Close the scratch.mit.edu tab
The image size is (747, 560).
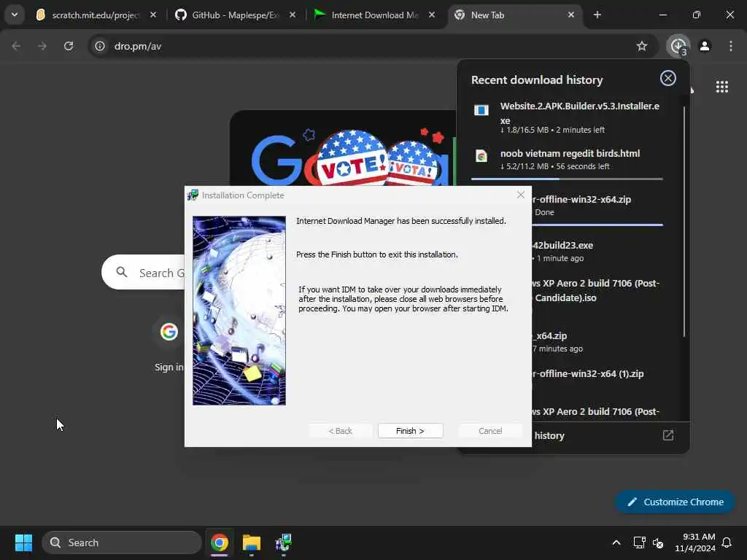click(x=153, y=15)
